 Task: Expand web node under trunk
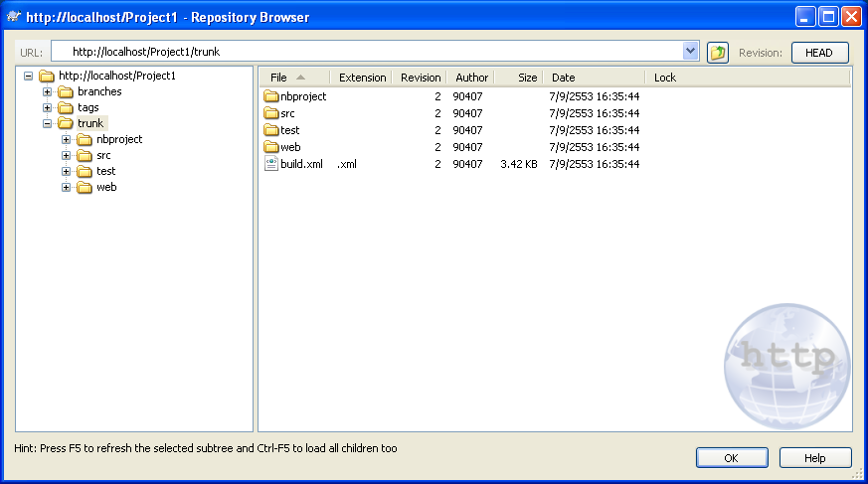[x=66, y=188]
